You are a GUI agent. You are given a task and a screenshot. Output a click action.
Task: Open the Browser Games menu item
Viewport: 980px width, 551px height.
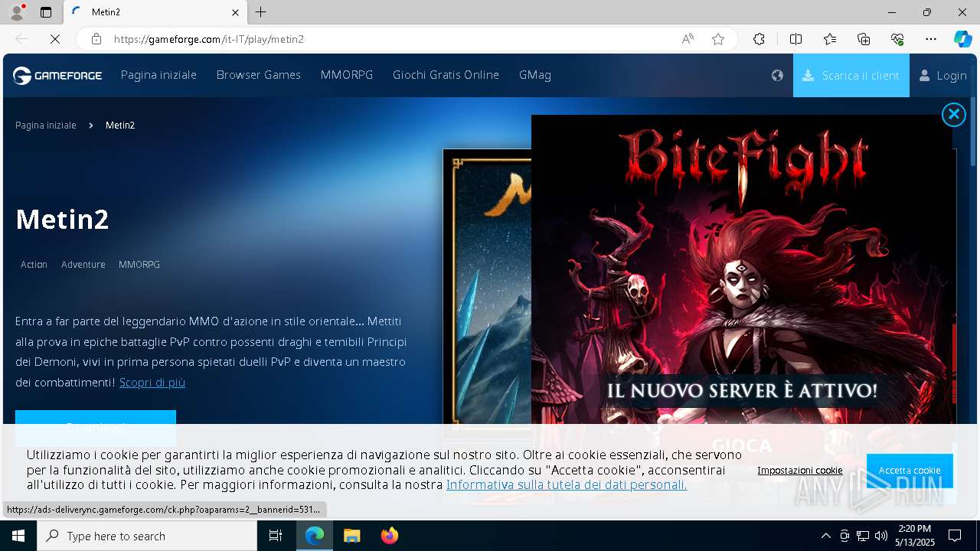click(258, 75)
